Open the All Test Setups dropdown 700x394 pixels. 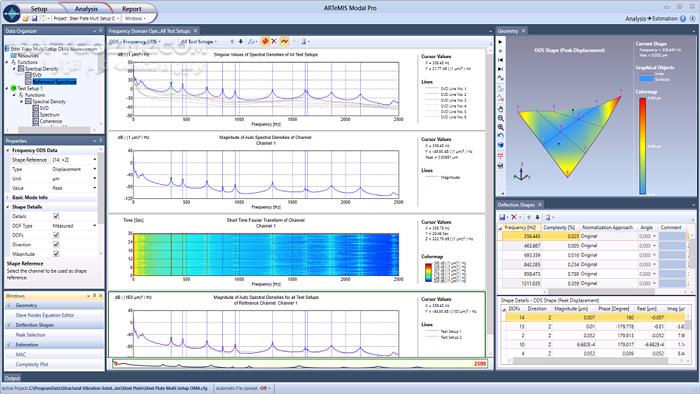[198, 41]
